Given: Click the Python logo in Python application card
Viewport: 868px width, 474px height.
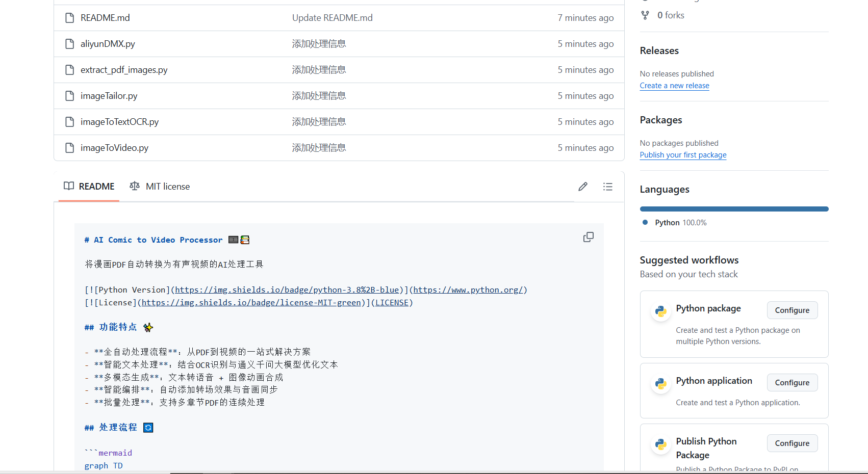Looking at the screenshot, I should click(661, 383).
